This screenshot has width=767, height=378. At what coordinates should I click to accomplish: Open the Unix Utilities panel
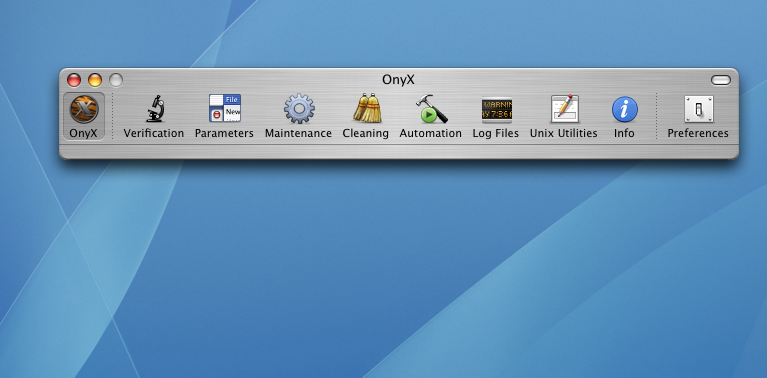[564, 109]
